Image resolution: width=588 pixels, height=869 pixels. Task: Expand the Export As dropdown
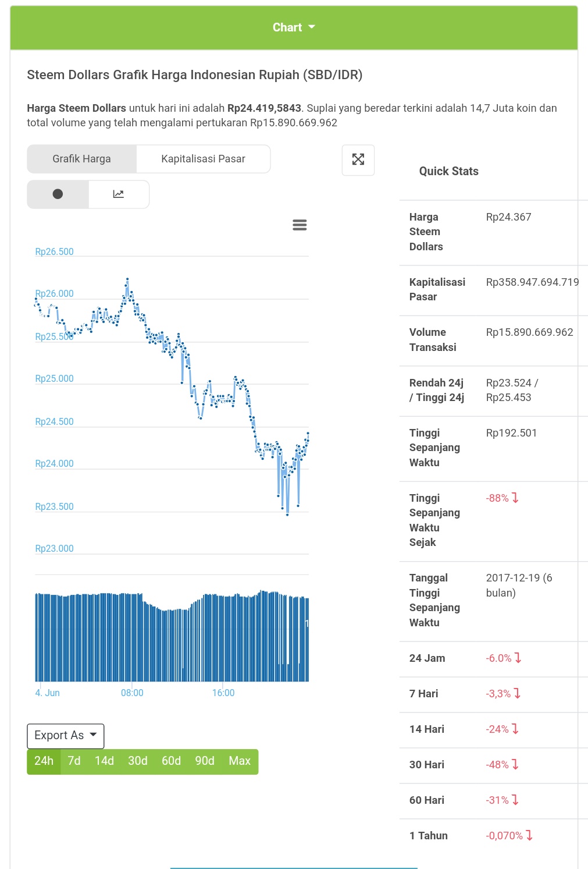tap(66, 736)
